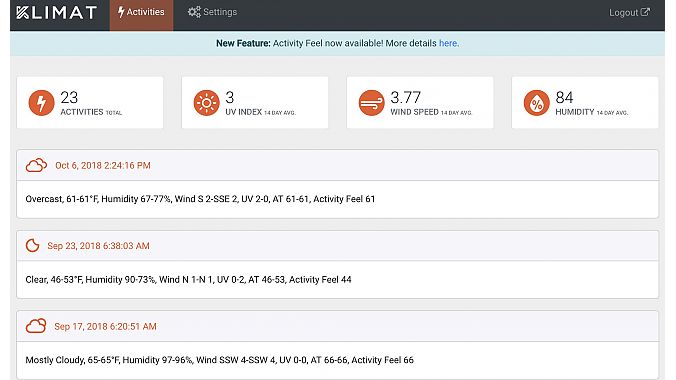Select the 23 Activities total card value
676x380 pixels.
69,97
